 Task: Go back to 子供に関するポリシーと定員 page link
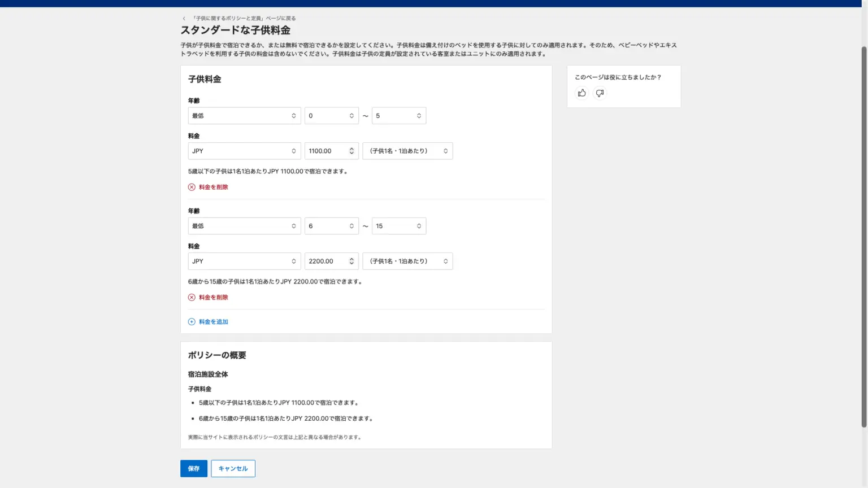244,19
